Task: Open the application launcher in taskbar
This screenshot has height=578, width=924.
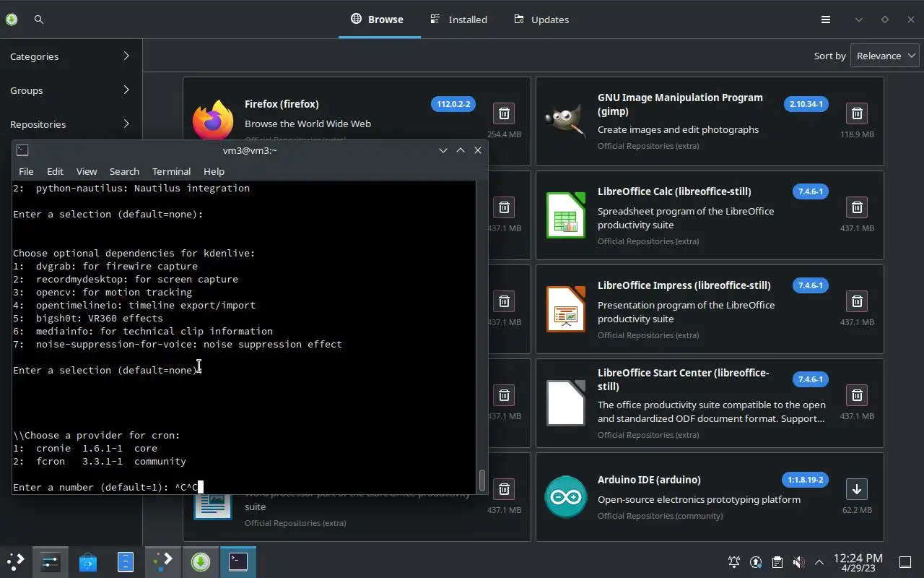Action: pos(16,561)
